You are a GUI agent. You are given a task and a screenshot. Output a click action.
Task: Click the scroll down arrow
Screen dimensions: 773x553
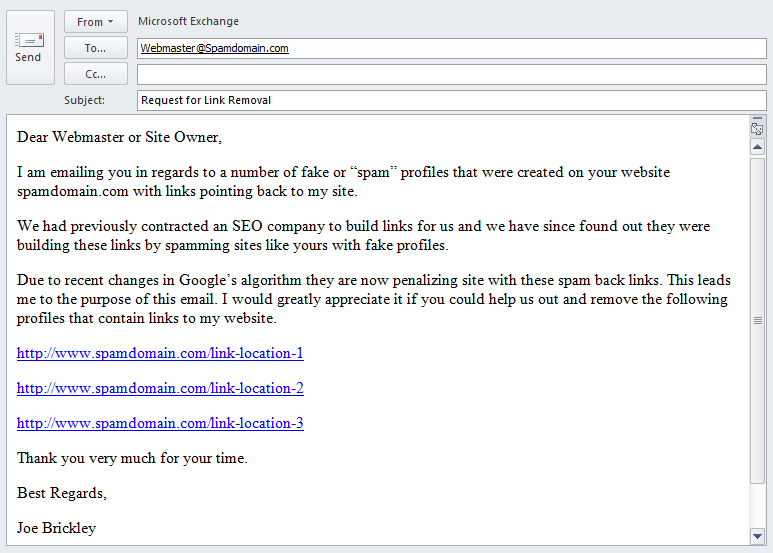coord(757,536)
